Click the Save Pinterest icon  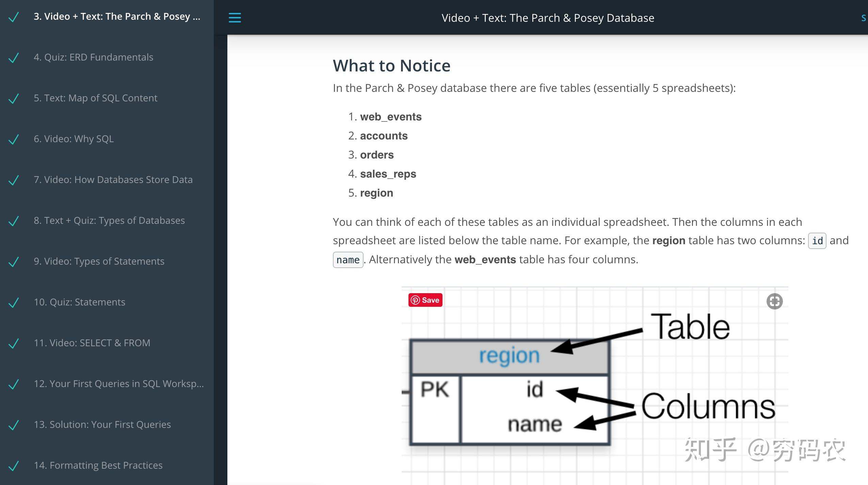pos(424,300)
